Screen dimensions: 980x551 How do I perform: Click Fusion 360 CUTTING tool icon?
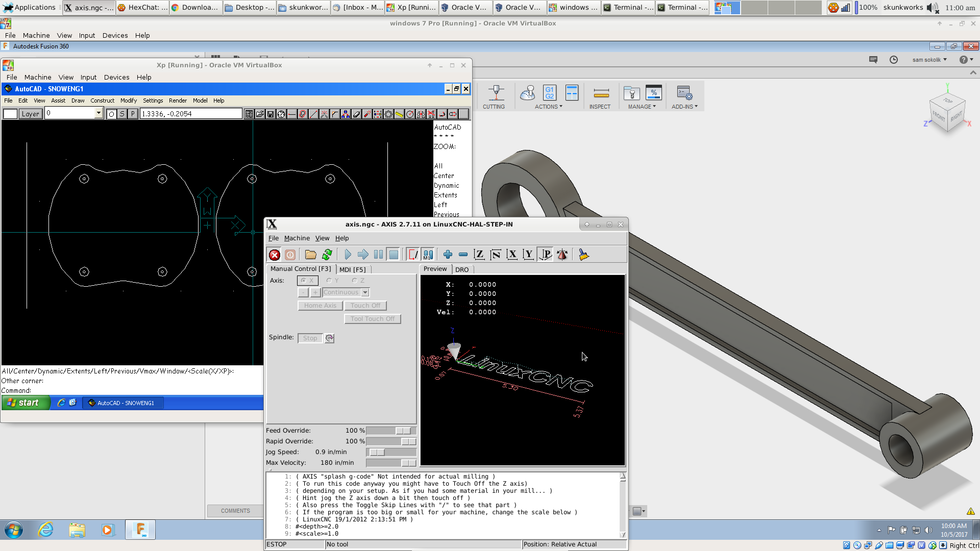click(496, 93)
